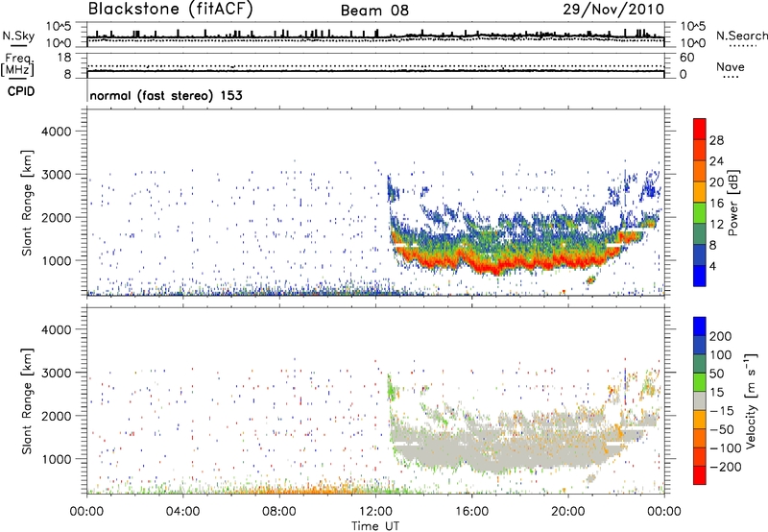Screen dimensions: 768x532
Task: Click the power colorbar value 4
Action: point(712,266)
